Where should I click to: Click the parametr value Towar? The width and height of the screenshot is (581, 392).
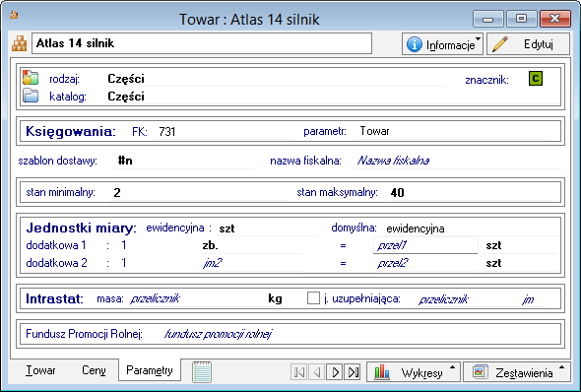[x=374, y=131]
